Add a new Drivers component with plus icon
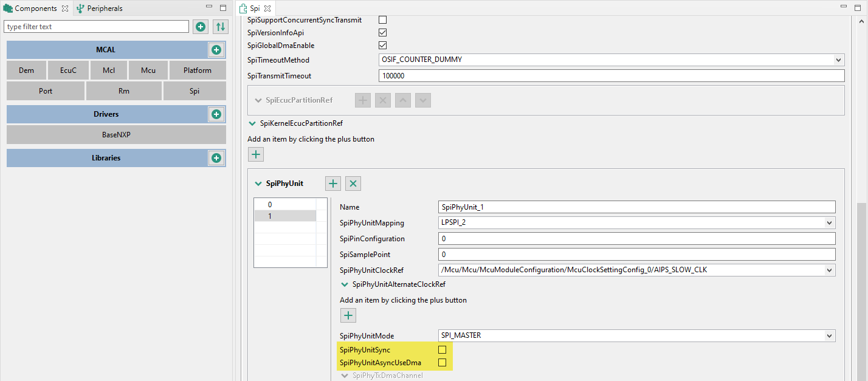The width and height of the screenshot is (868, 381). coord(216,114)
